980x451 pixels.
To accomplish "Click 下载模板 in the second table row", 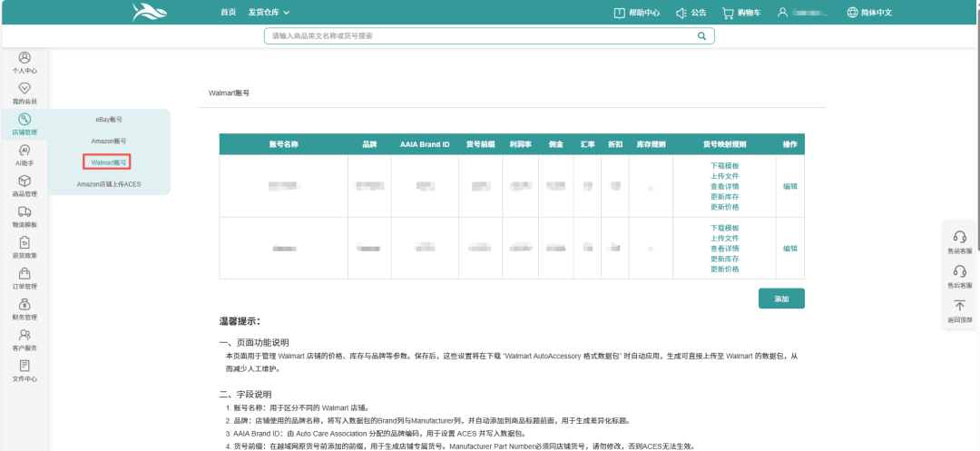I will (x=724, y=228).
